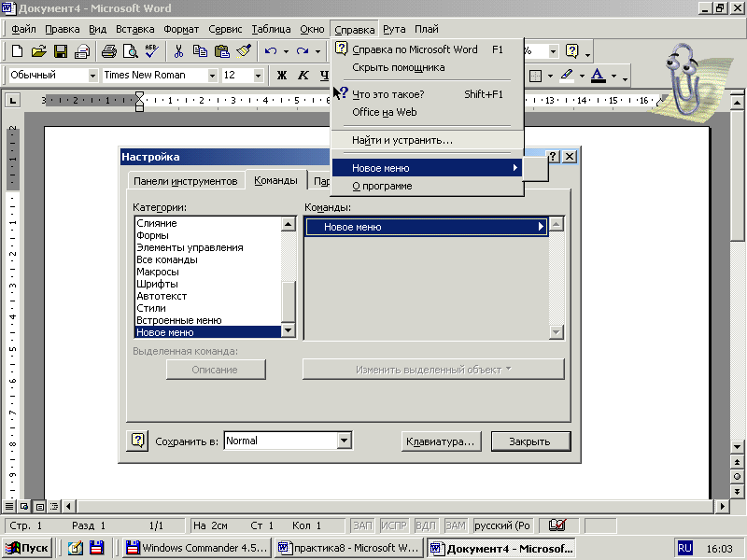Create a new blank document

coord(17,51)
